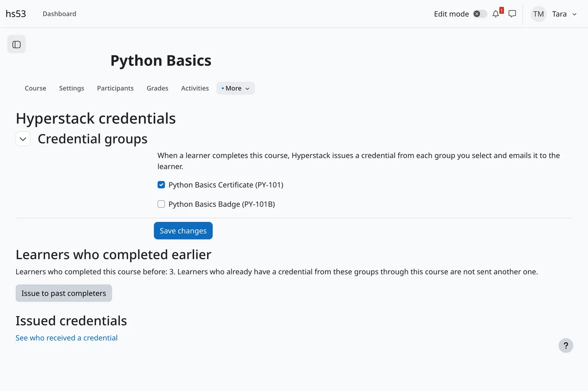View the Activities tab
The image size is (588, 391).
pyautogui.click(x=195, y=88)
